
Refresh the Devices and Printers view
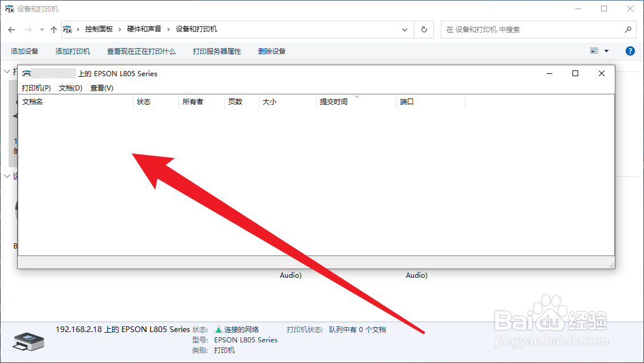(x=424, y=30)
